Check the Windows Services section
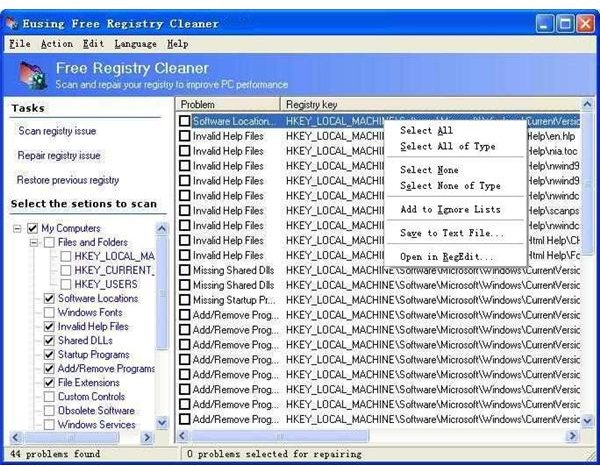The image size is (600, 466). [49, 424]
